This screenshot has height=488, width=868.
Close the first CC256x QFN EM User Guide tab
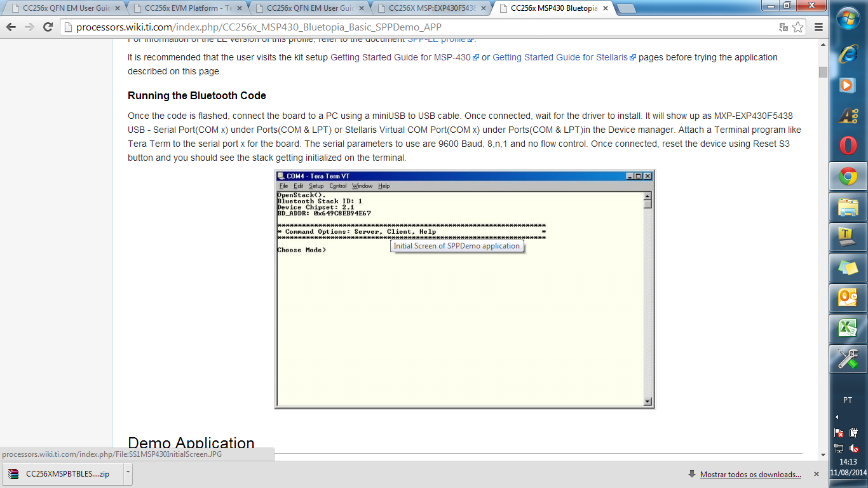coord(117,9)
